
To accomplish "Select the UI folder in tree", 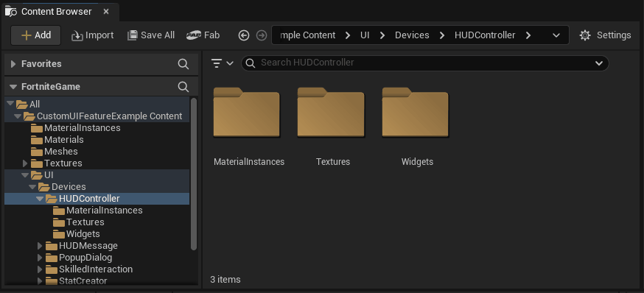I will 97,175.
